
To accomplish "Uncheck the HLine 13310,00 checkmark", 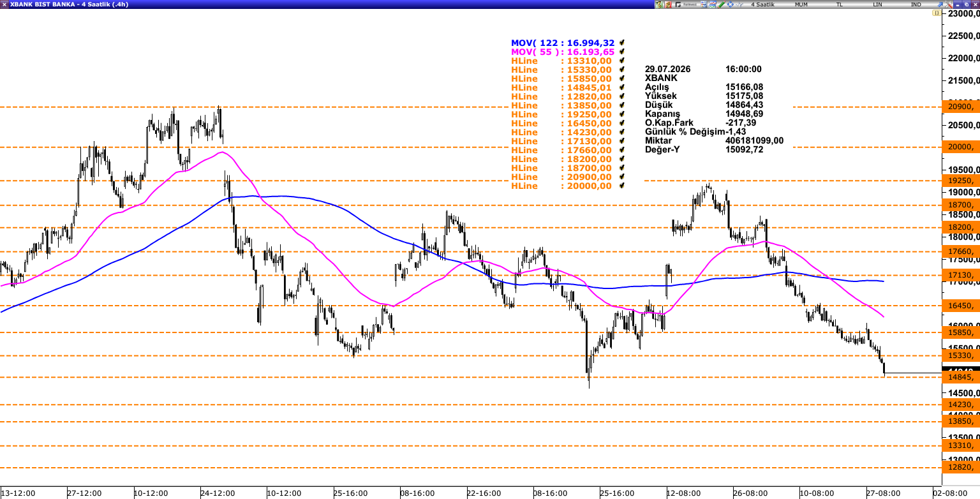I will (x=621, y=61).
